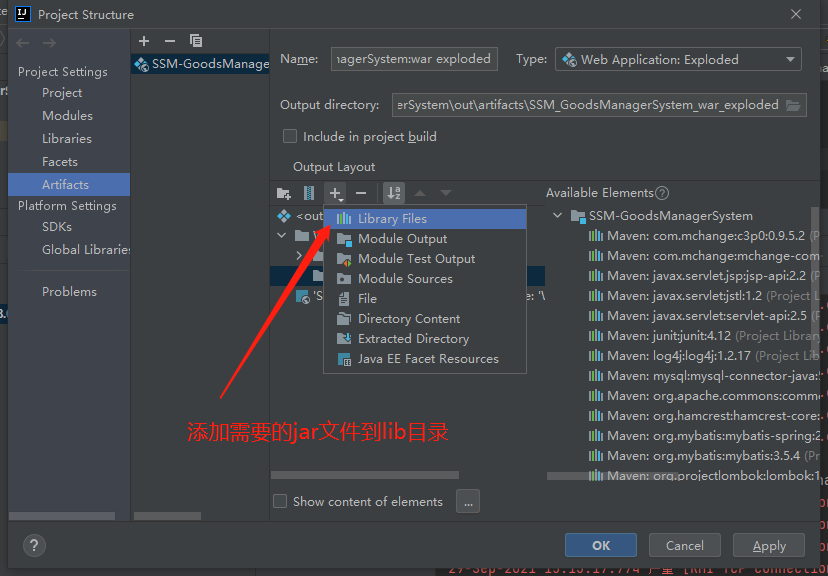Open Libraries settings page
The width and height of the screenshot is (828, 576).
67,139
